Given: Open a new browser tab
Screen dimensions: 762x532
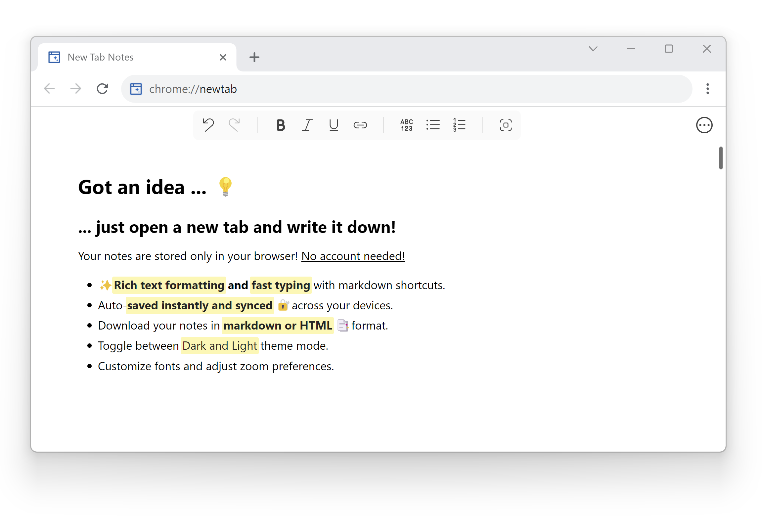Looking at the screenshot, I should point(254,57).
